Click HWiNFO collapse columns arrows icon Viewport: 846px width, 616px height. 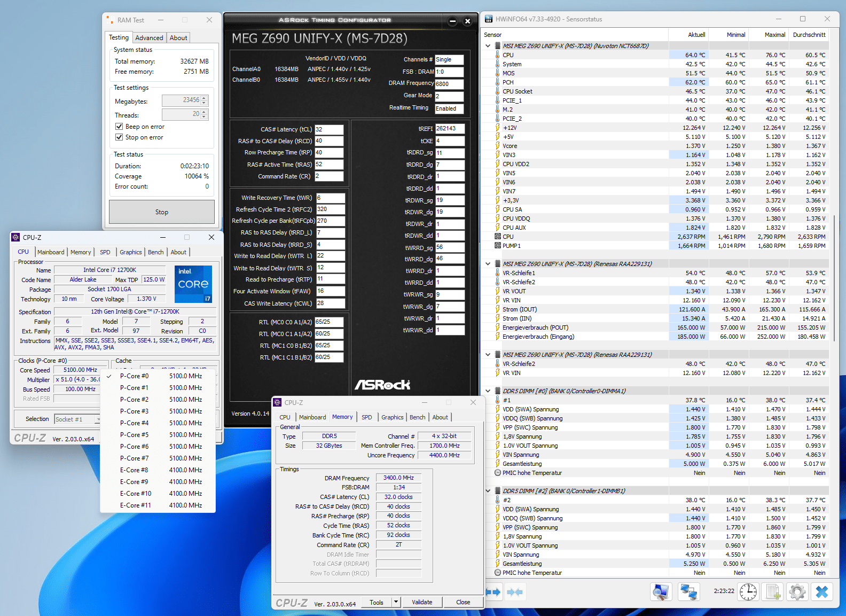(515, 592)
